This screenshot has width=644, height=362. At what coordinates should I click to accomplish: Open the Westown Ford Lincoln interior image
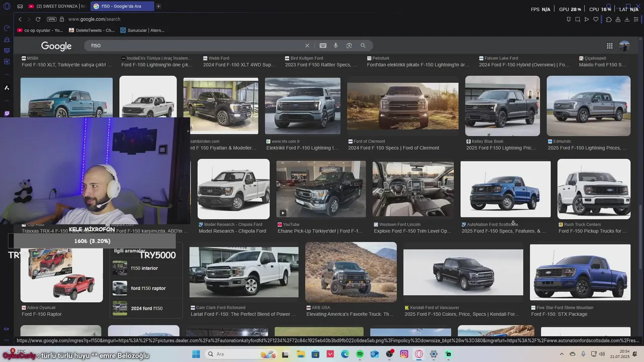413,189
